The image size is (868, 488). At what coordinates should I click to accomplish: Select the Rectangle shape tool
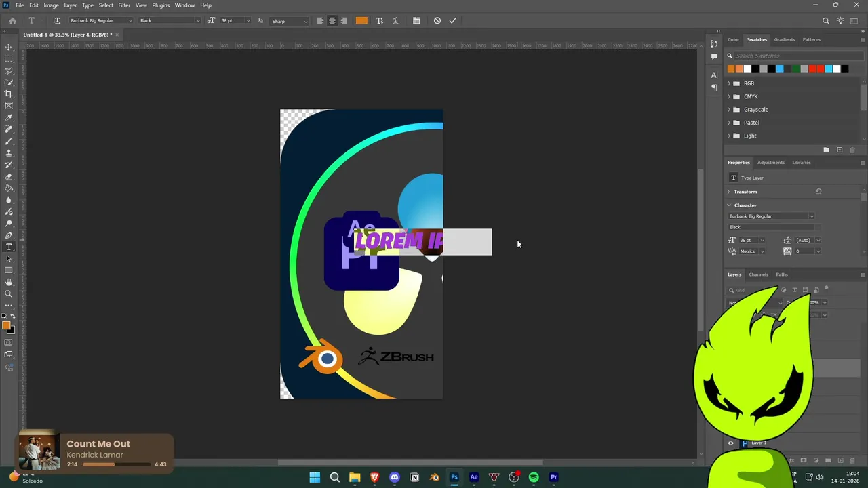pyautogui.click(x=9, y=270)
